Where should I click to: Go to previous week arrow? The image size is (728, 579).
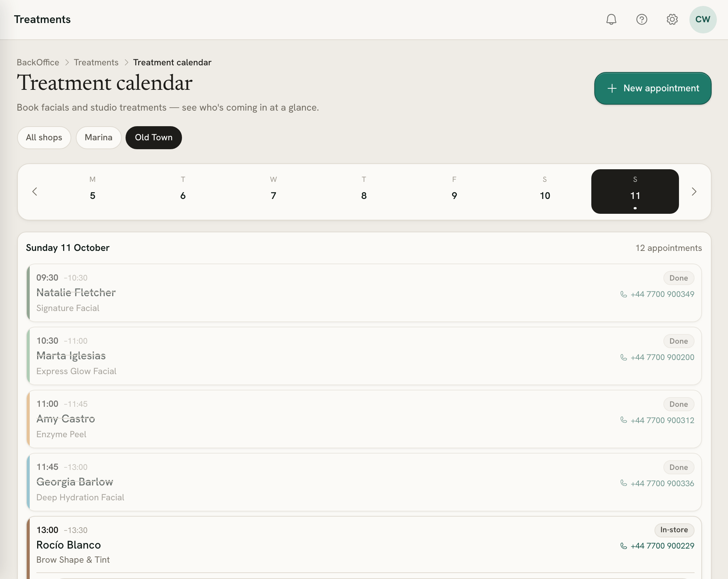[x=35, y=192]
